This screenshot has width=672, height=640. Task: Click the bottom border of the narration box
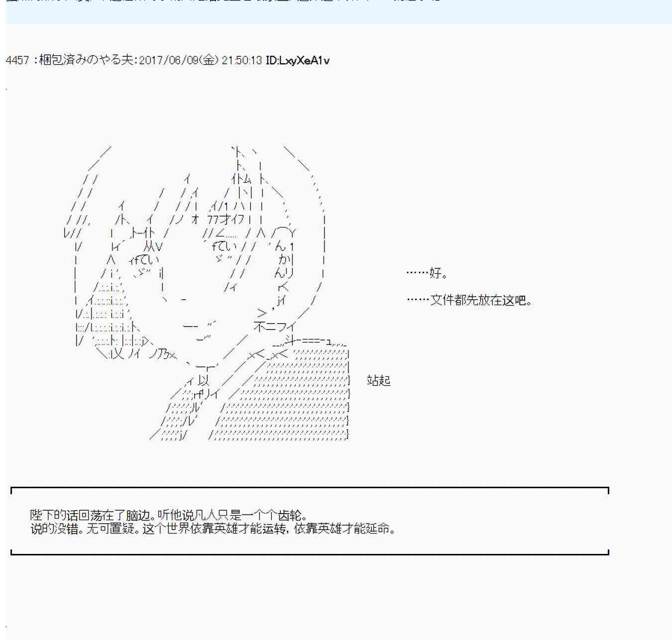point(310,553)
